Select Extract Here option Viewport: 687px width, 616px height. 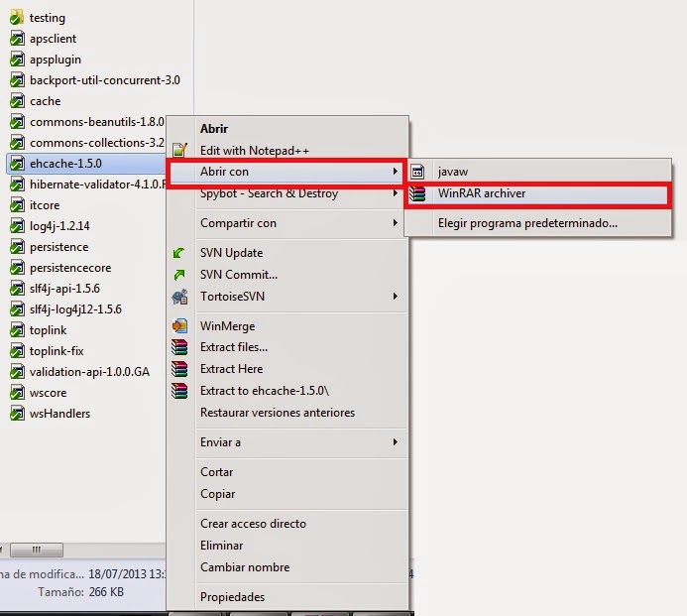[x=287, y=369]
